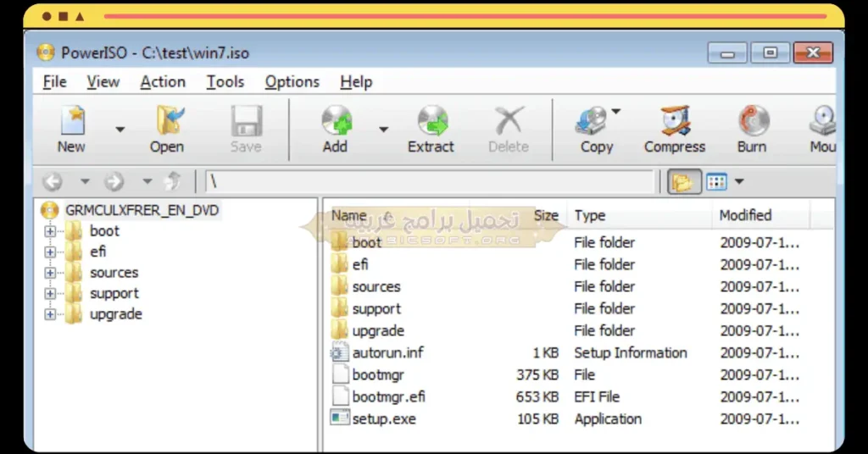This screenshot has height=454, width=868.
Task: Open the New button dropdown arrow
Action: coord(120,130)
